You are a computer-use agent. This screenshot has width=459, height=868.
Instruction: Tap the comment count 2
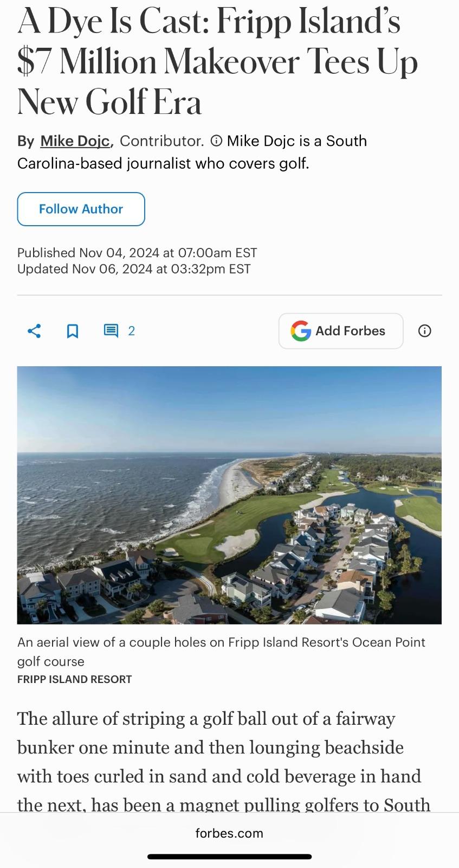coord(131,331)
